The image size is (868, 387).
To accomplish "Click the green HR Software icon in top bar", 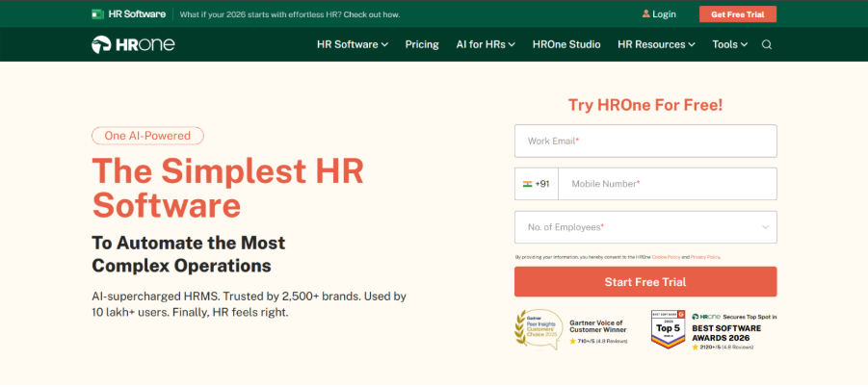I will 97,14.
